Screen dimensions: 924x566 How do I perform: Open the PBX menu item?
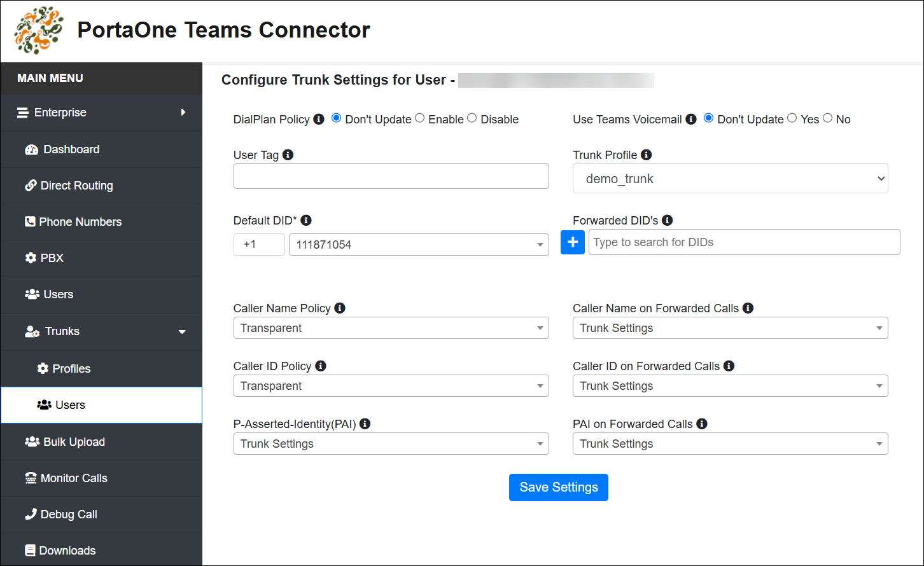tap(102, 258)
